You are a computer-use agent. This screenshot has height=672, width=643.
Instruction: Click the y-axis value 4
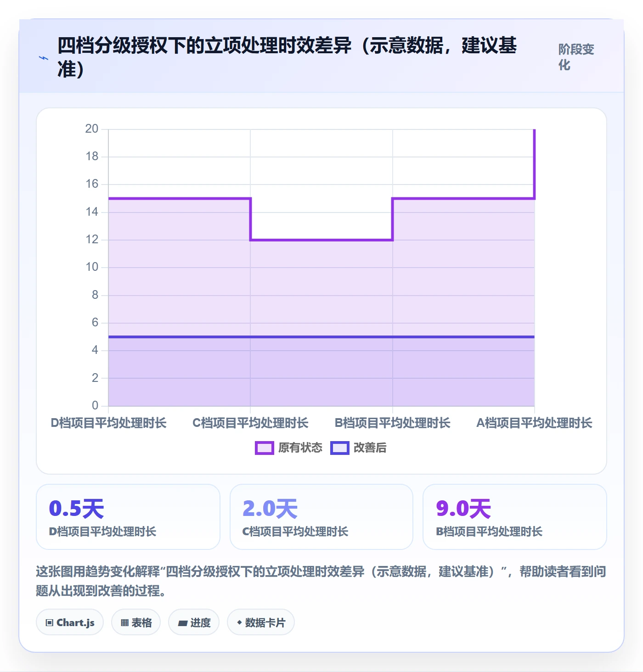point(95,350)
